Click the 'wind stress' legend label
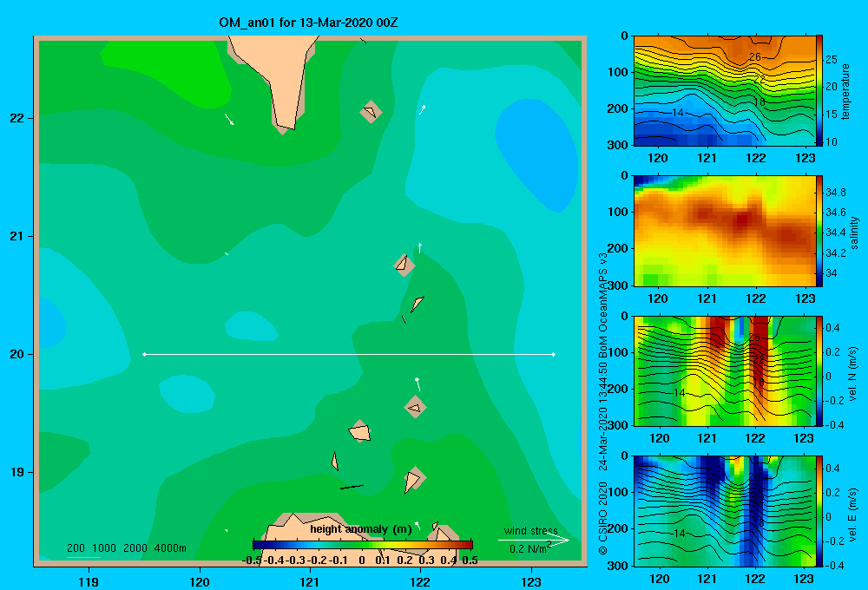Image resolution: width=868 pixels, height=590 pixels. pos(531,530)
